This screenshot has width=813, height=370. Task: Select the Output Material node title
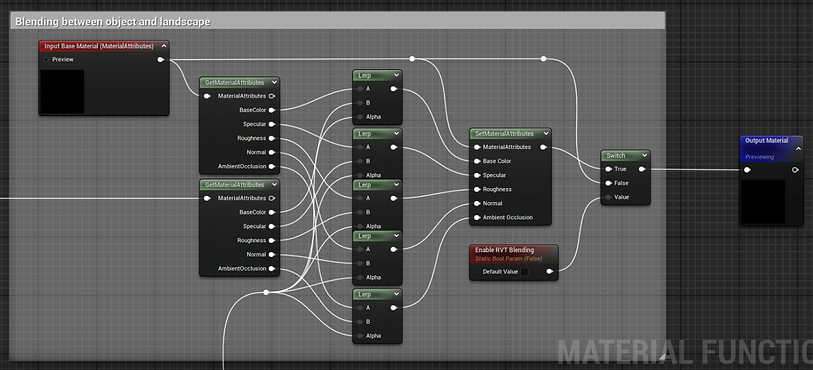tap(766, 140)
